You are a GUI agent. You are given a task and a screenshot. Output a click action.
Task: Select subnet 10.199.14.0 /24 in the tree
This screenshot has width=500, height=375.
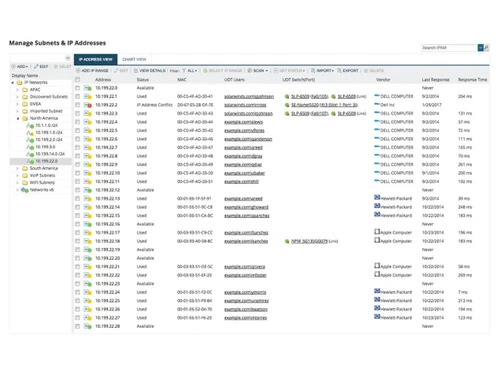click(x=50, y=154)
